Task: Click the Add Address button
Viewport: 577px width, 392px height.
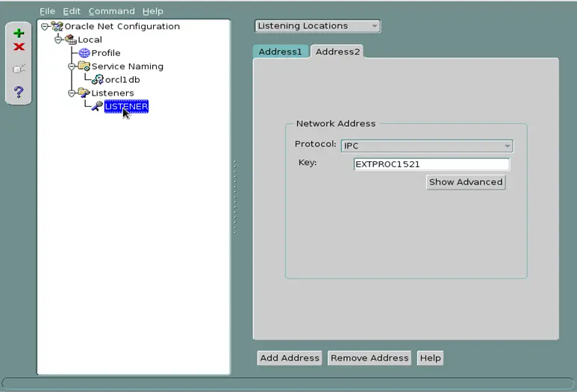Action: coord(290,358)
